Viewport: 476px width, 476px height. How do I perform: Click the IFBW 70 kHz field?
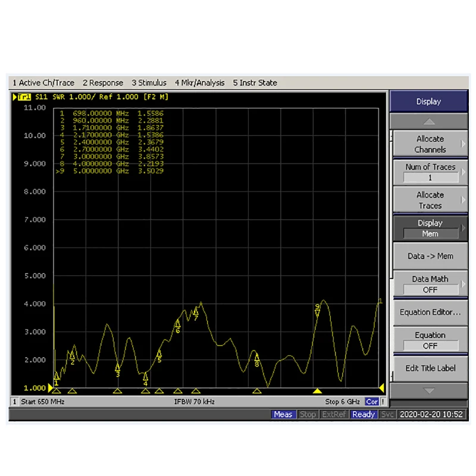(195, 402)
